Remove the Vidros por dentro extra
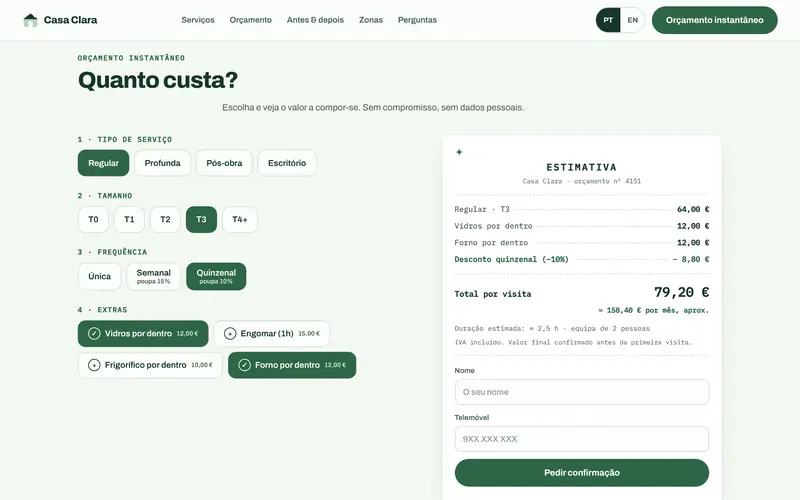 coord(143,334)
